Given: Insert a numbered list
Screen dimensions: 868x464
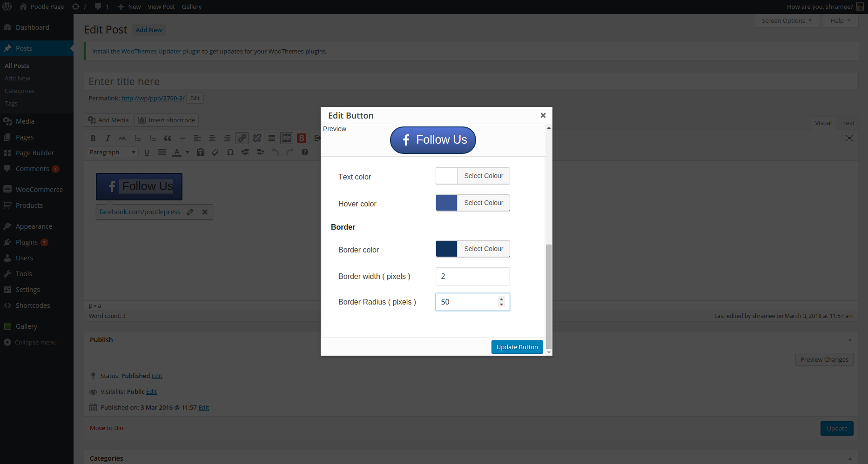Looking at the screenshot, I should click(153, 138).
